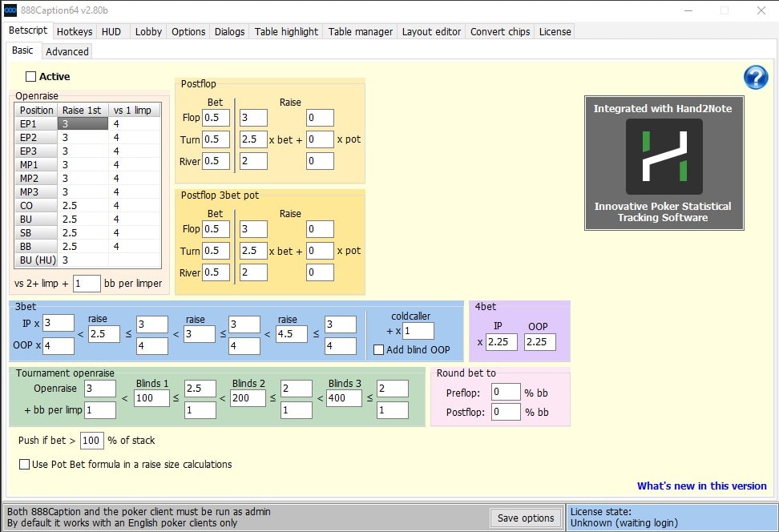Click the 3bet IP x first field
The width and height of the screenshot is (779, 532).
tap(59, 323)
